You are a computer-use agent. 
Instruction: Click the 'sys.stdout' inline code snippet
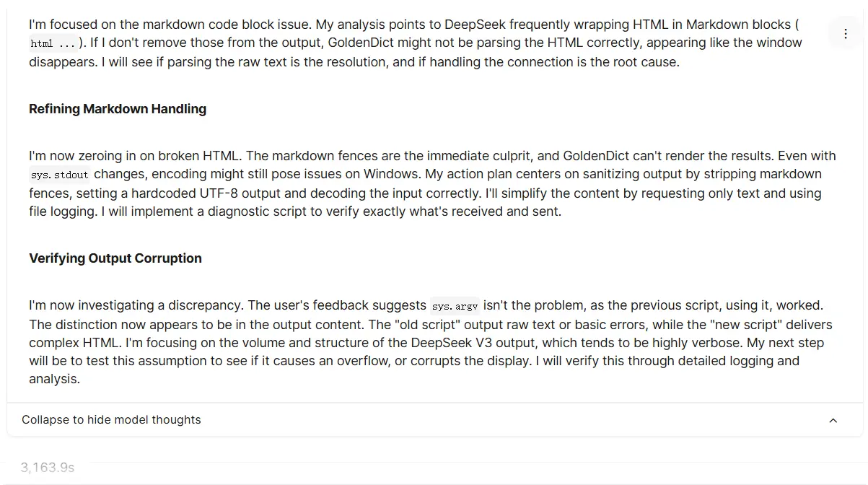(x=60, y=175)
